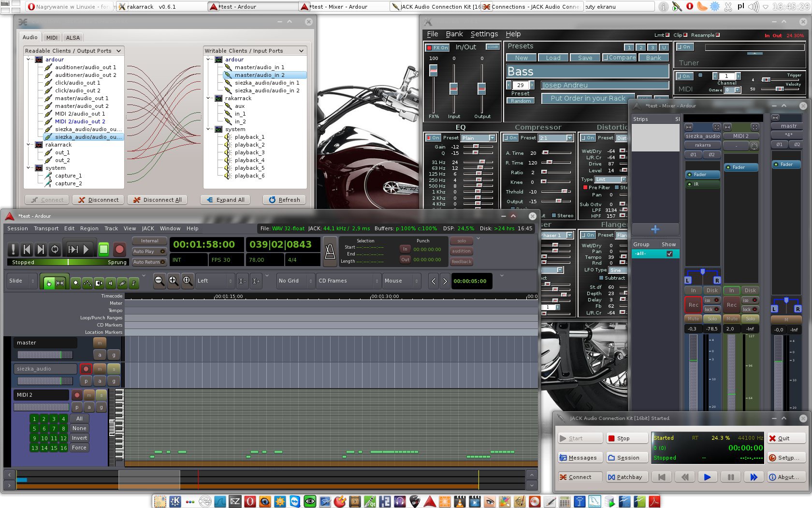
Task: Enable Auto Return in Ardour
Action: tap(149, 262)
